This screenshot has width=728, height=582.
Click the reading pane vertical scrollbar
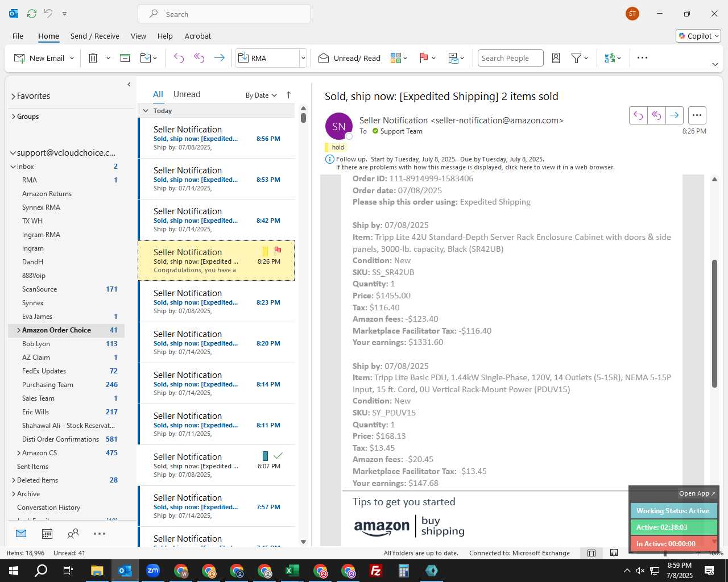coord(714,324)
